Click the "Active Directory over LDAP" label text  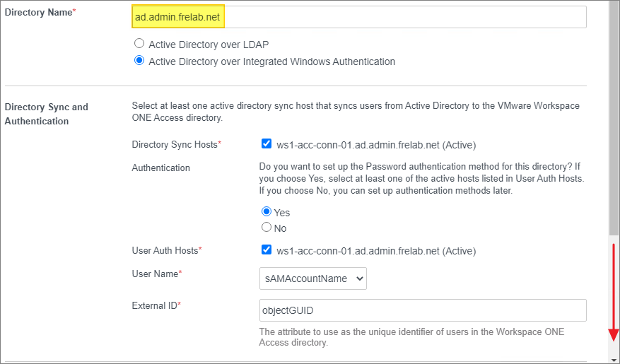point(208,45)
